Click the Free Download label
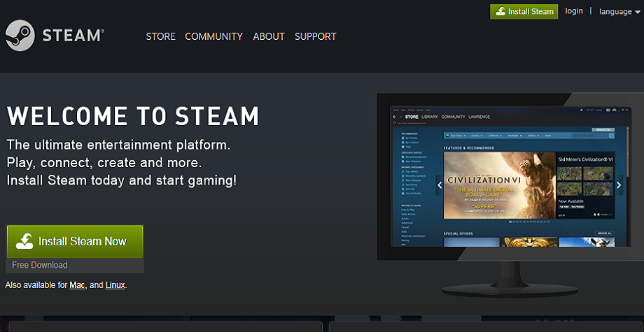Screen dimensions: 644x332 39,265
